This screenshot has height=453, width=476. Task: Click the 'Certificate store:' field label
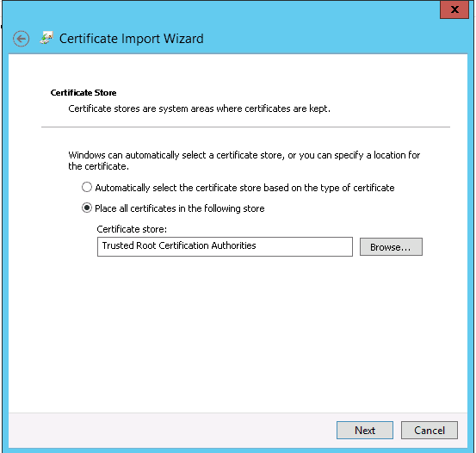(132, 229)
